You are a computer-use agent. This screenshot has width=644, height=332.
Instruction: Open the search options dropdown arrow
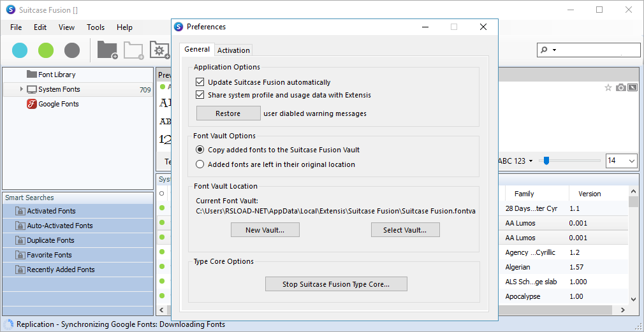click(x=555, y=50)
